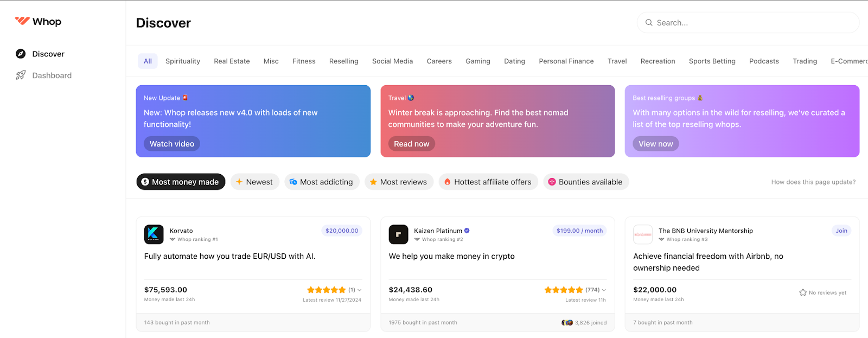Select the Trading category tab
Image resolution: width=868 pixels, height=338 pixels.
point(805,61)
